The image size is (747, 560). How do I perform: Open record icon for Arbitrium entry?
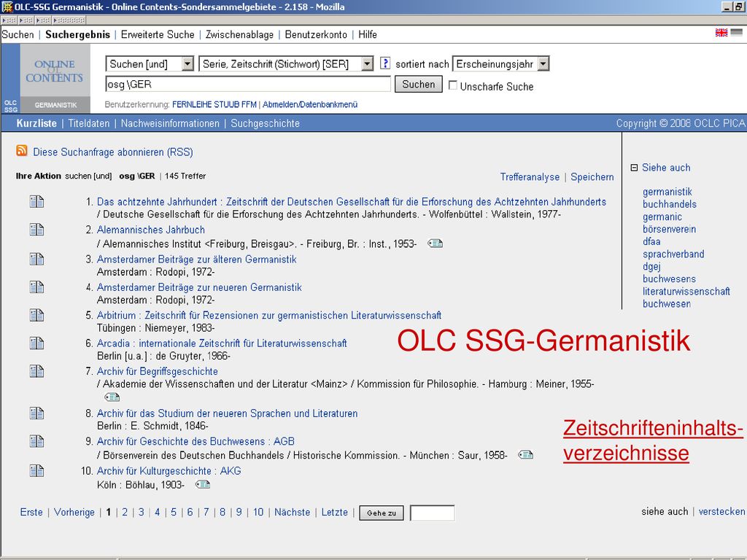36,316
